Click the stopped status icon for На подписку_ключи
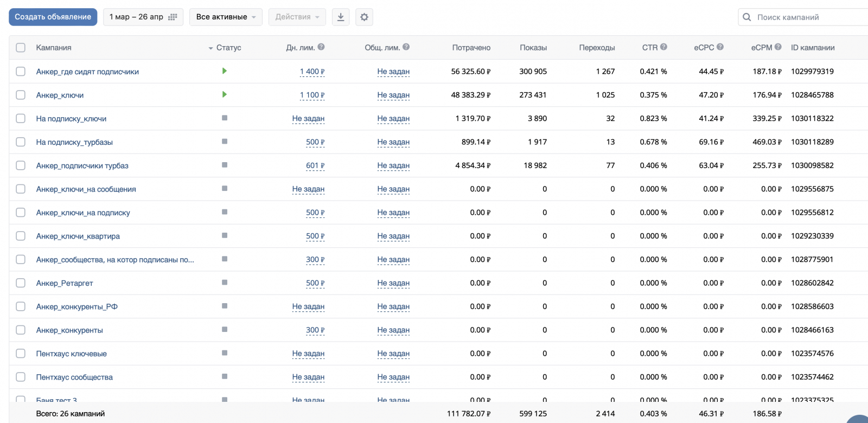The image size is (868, 423). pyautogui.click(x=224, y=118)
